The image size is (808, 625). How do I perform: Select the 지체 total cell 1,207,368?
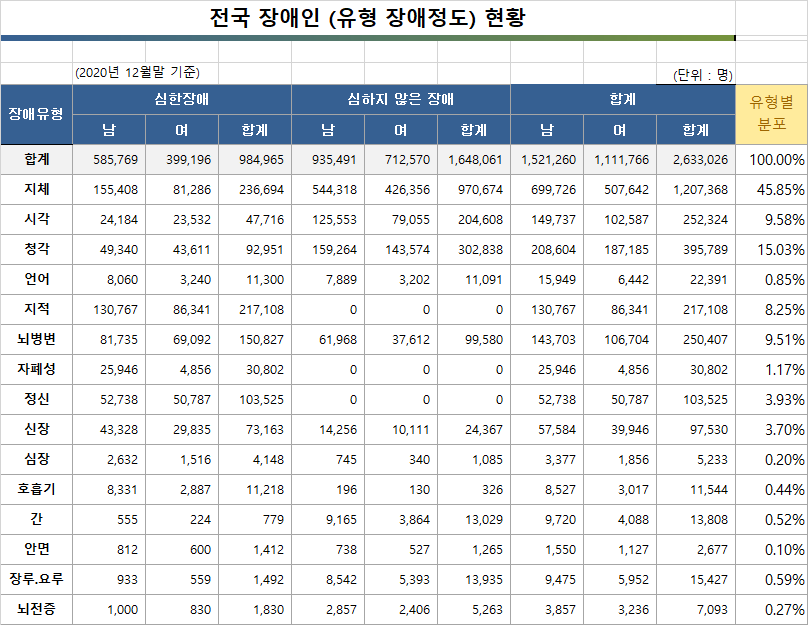[x=696, y=189]
